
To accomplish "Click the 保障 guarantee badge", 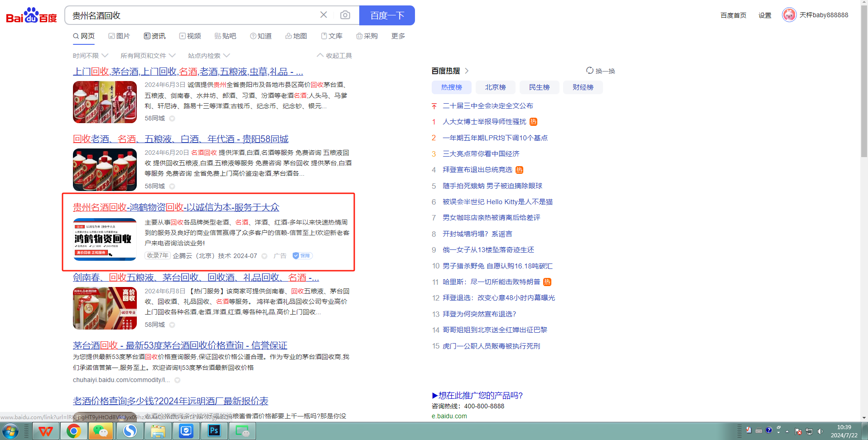I will 302,256.
